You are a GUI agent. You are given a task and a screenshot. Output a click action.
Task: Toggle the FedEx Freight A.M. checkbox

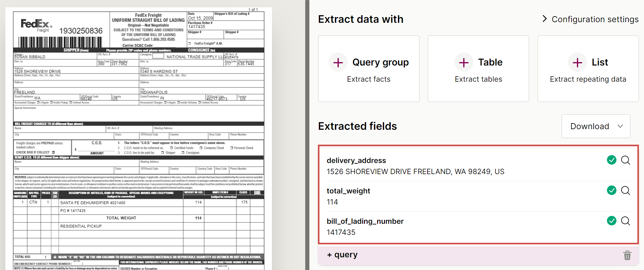pos(189,43)
